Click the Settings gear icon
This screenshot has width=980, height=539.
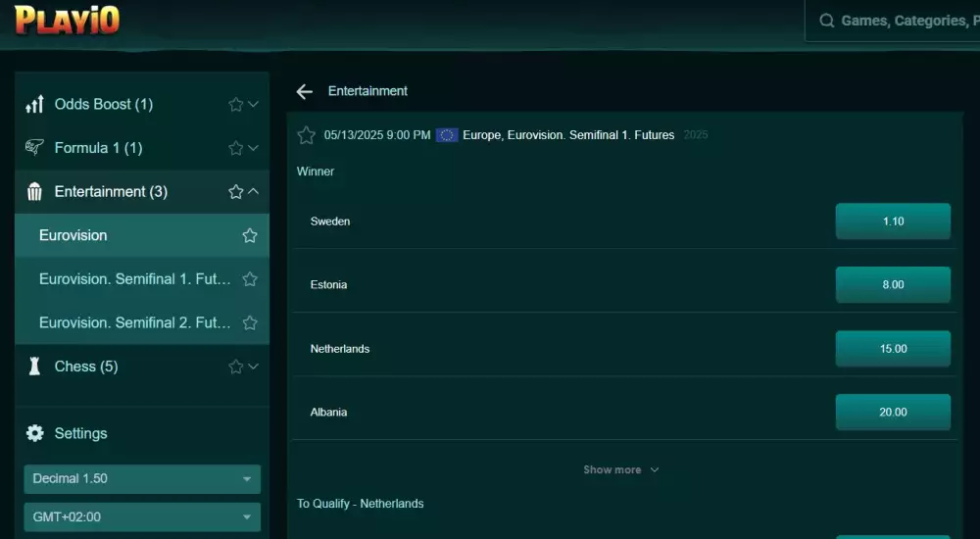coord(35,433)
